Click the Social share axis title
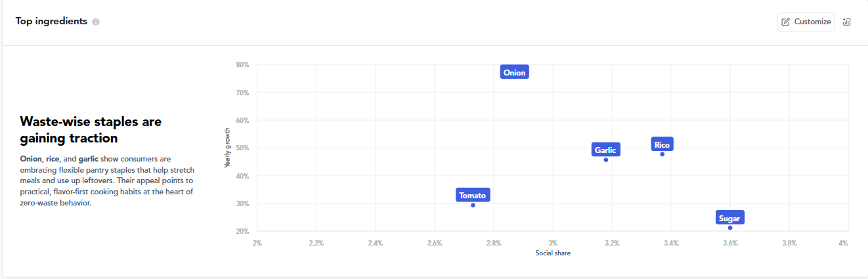868x279 pixels. point(553,253)
